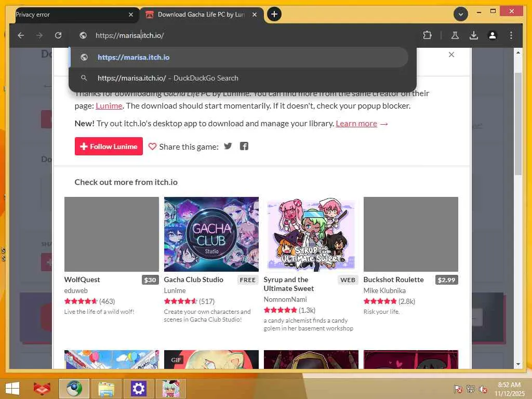Close the Privacy error tab
Image resolution: width=532 pixels, height=399 pixels.
(x=131, y=15)
